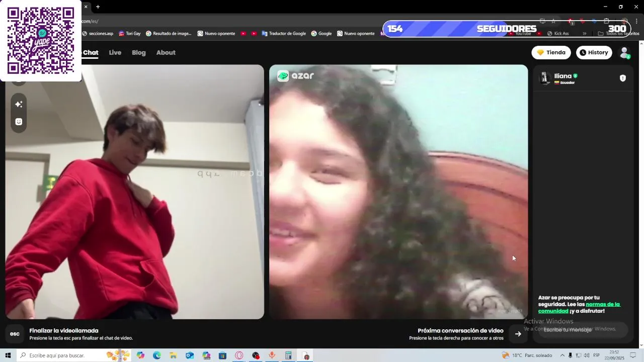Click the green verified badge next to Iliana
The height and width of the screenshot is (362, 644).
coord(575,76)
